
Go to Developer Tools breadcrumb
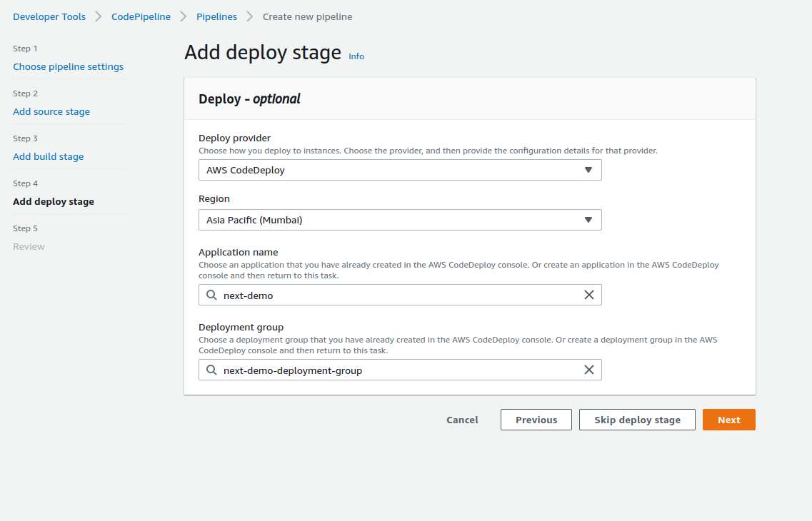[x=49, y=16]
